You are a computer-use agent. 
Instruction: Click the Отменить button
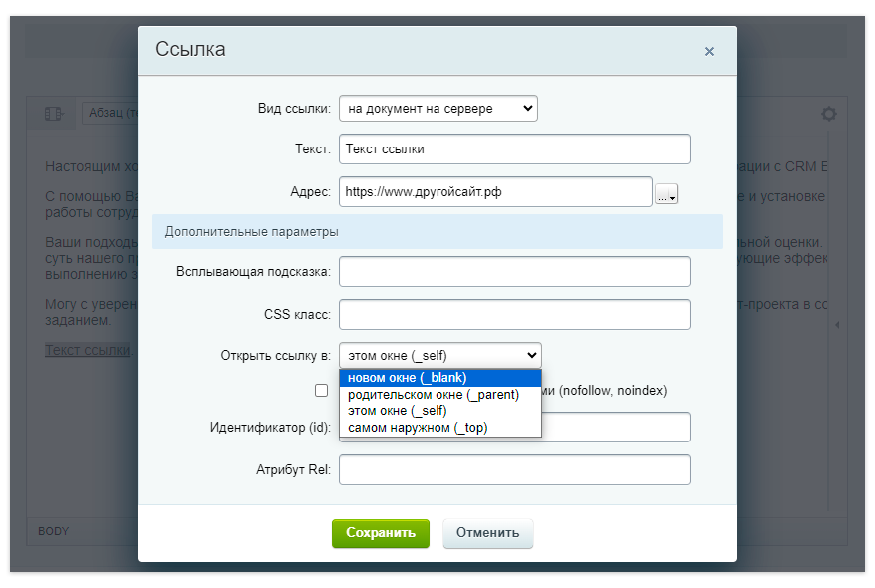[x=487, y=533]
